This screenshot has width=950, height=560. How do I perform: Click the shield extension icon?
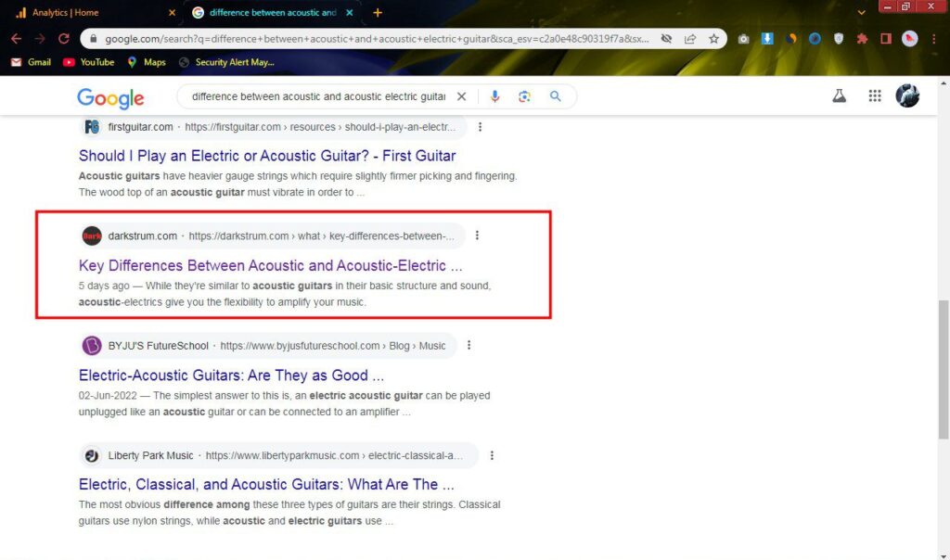[x=839, y=39]
